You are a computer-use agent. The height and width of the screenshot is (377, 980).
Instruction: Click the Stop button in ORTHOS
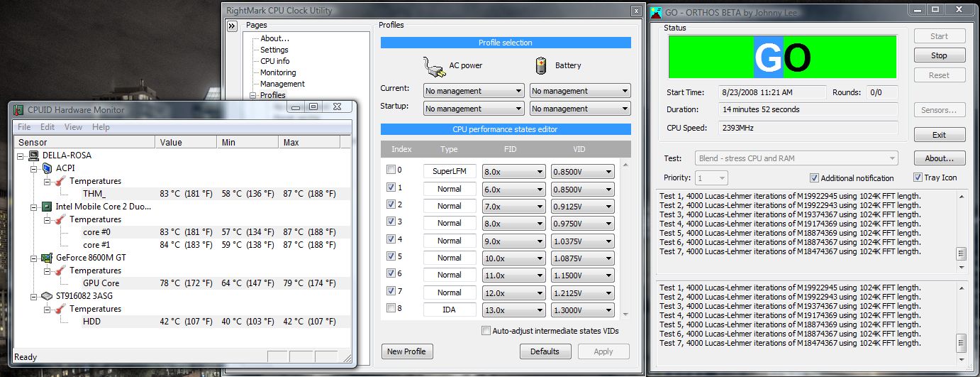click(939, 55)
